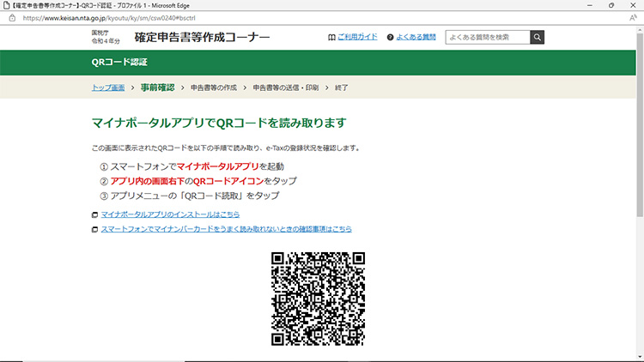This screenshot has height=362, width=644.
Task: Click the page icon in the title bar
Action: [x=7, y=5]
